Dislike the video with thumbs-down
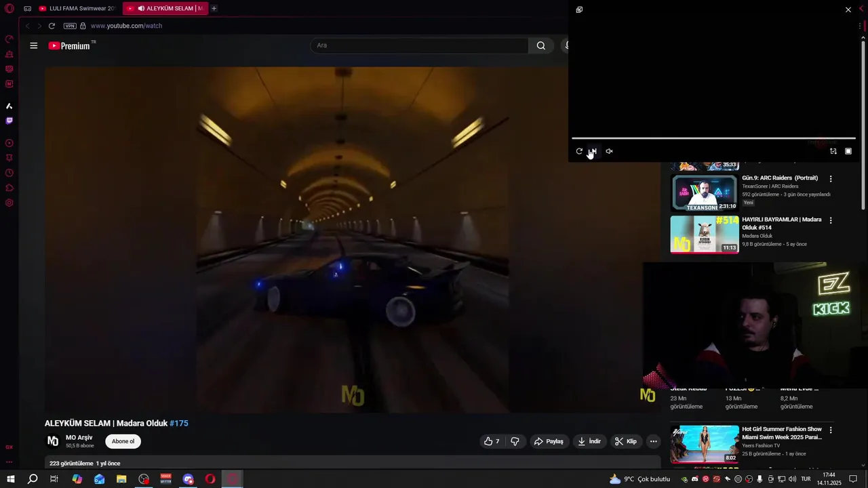This screenshot has height=488, width=868. click(x=515, y=441)
